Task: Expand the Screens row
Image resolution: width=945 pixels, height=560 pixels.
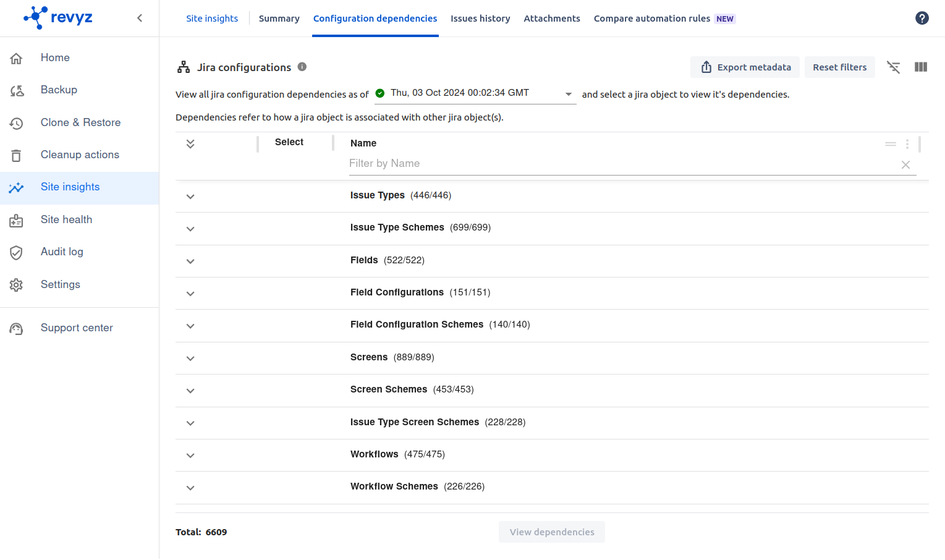Action: 190,358
